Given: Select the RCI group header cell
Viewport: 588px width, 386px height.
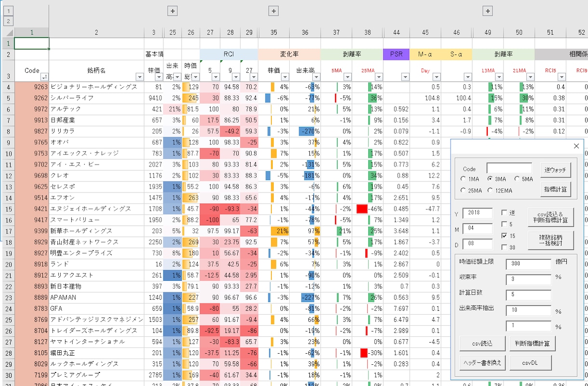Looking at the screenshot, I should click(x=229, y=54).
